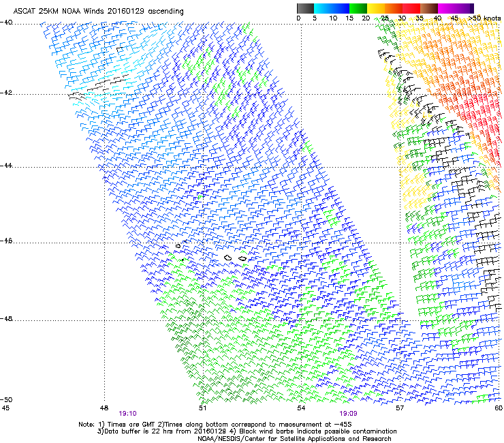Click the '5' label under the color scale
The width and height of the screenshot is (504, 443).
[x=315, y=18]
